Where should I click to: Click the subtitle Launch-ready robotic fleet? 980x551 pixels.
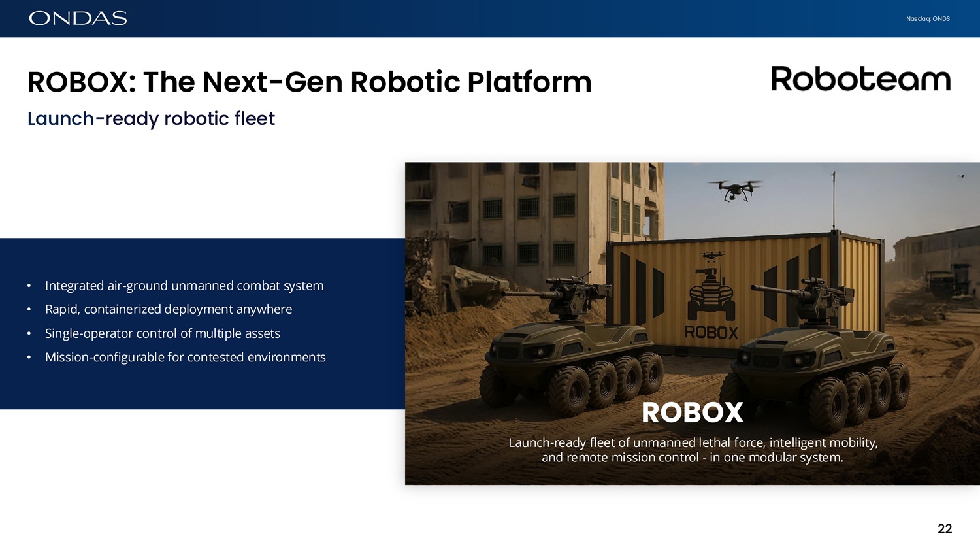click(151, 119)
